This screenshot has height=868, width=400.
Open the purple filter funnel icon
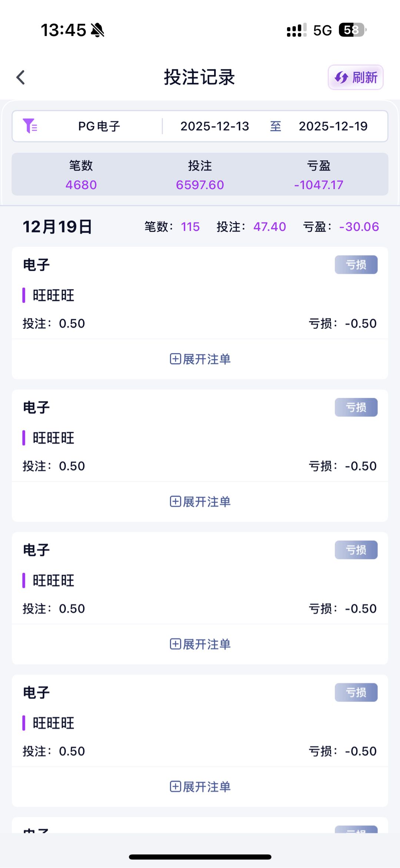pyautogui.click(x=30, y=126)
